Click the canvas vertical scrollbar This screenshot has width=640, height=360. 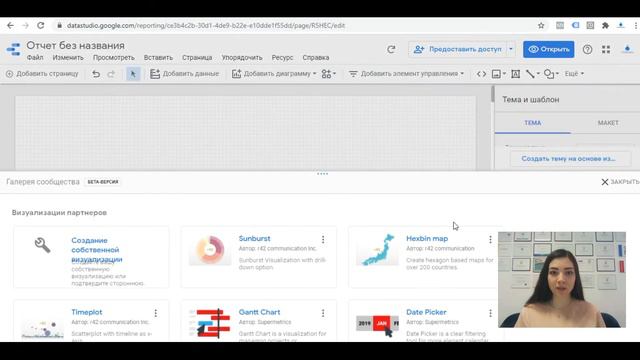point(493,94)
